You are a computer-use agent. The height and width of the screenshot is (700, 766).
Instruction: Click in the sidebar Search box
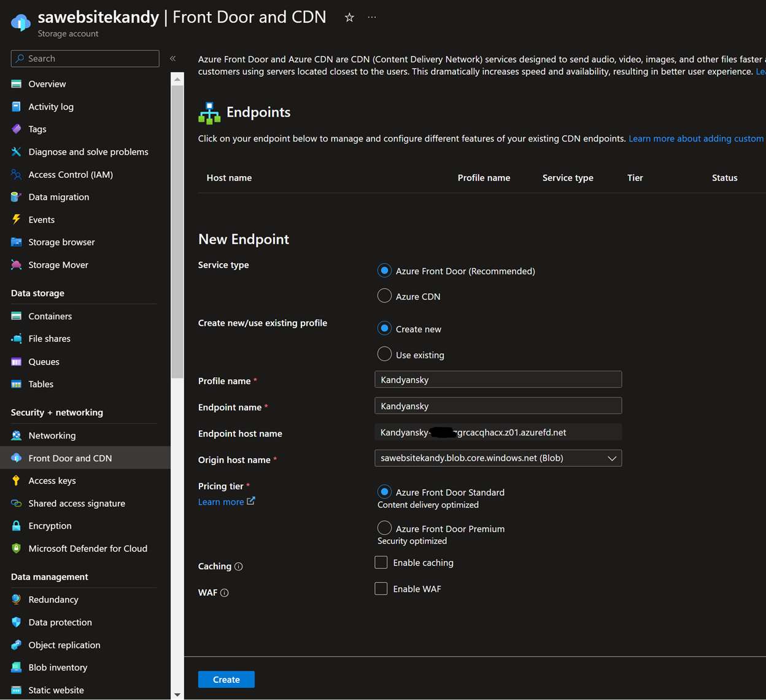coord(85,58)
